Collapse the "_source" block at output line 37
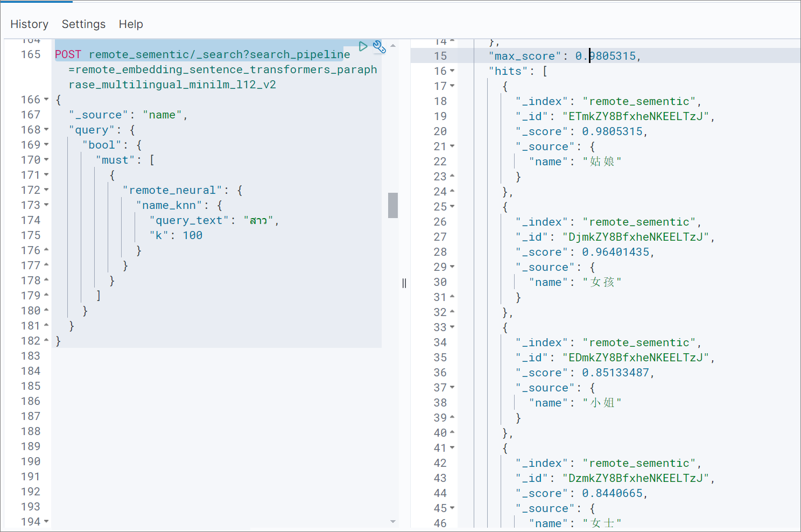801x532 pixels. tap(452, 388)
